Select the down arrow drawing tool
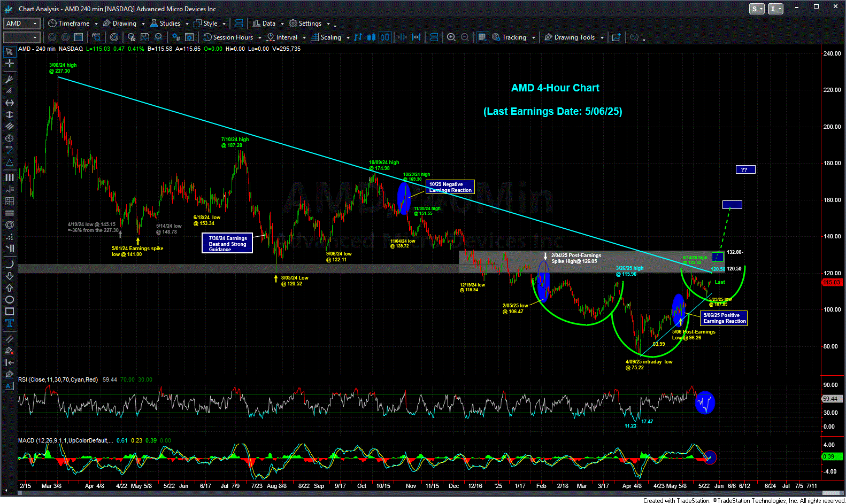This screenshot has width=846, height=504. pyautogui.click(x=9, y=276)
